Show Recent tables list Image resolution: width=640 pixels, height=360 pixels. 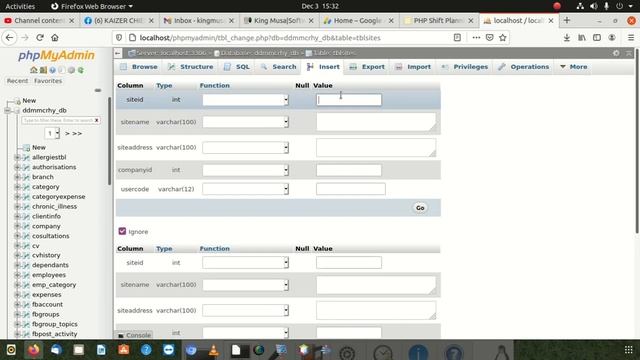(17, 81)
